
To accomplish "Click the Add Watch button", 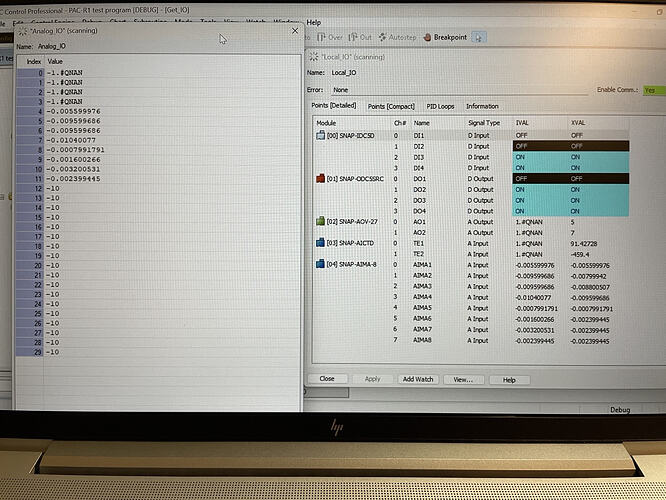I will tap(418, 379).
